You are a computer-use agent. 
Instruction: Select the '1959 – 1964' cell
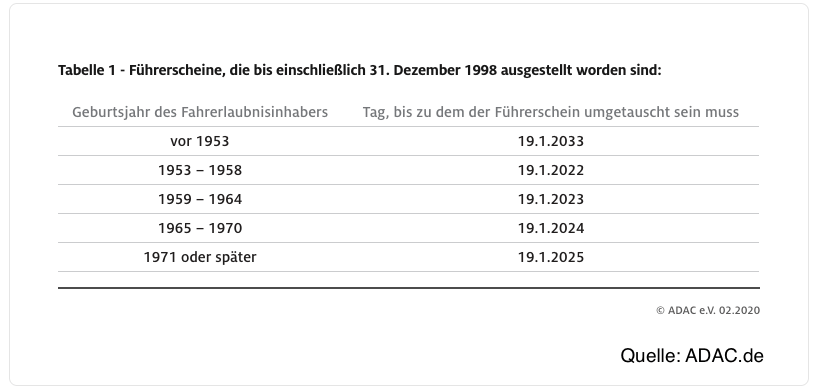pos(200,199)
